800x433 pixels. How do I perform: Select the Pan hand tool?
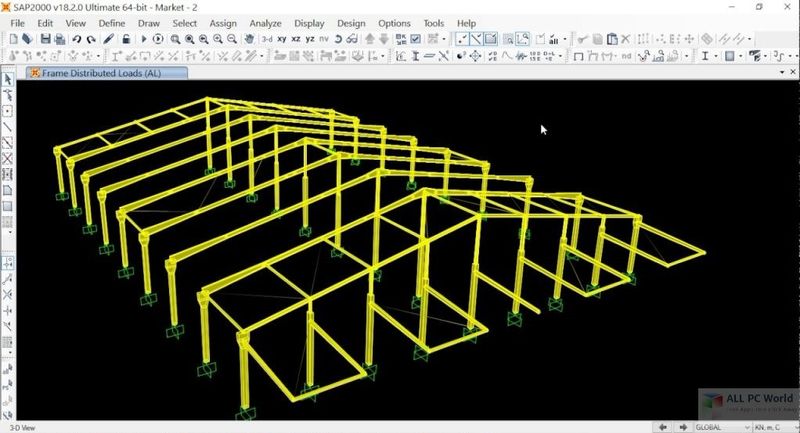point(249,39)
